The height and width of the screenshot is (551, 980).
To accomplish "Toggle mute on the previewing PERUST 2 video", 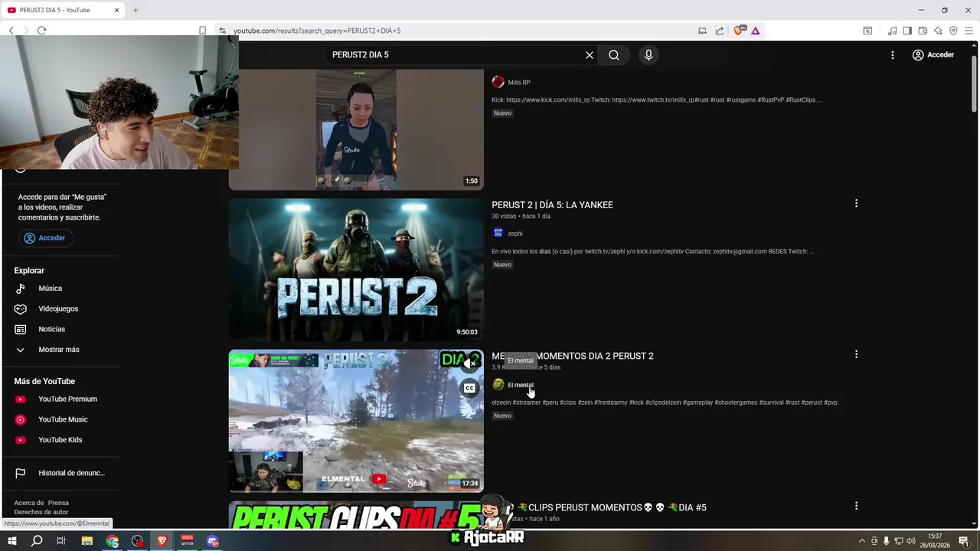I will (469, 364).
